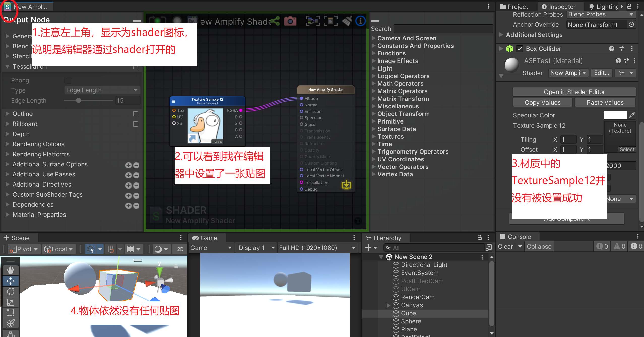Image resolution: width=644 pixels, height=337 pixels.
Task: Click the Specular Color swatch
Action: pyautogui.click(x=615, y=115)
